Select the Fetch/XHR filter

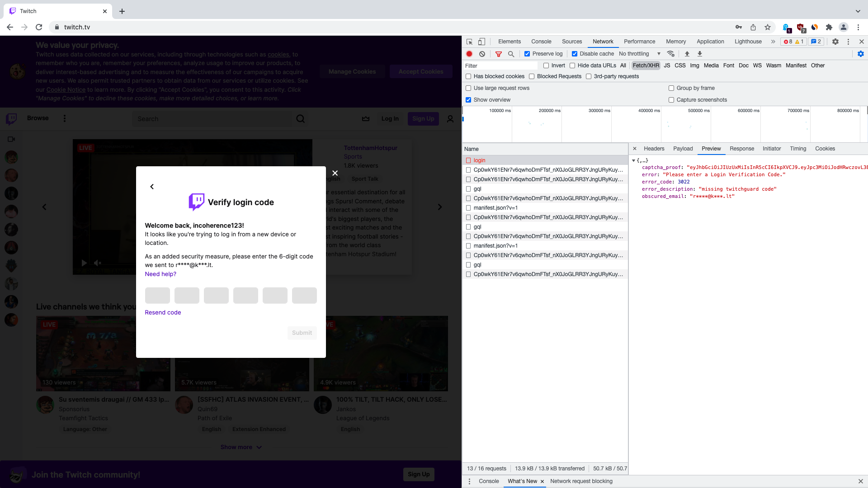[646, 66]
